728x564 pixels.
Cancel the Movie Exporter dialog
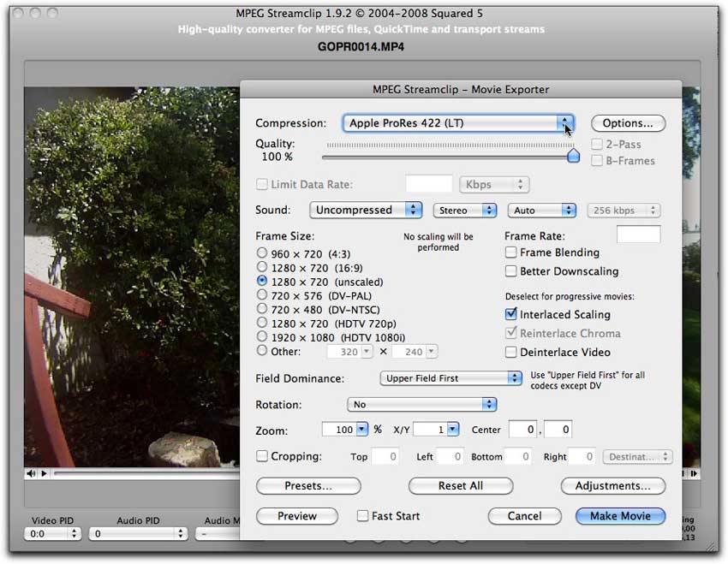(525, 516)
